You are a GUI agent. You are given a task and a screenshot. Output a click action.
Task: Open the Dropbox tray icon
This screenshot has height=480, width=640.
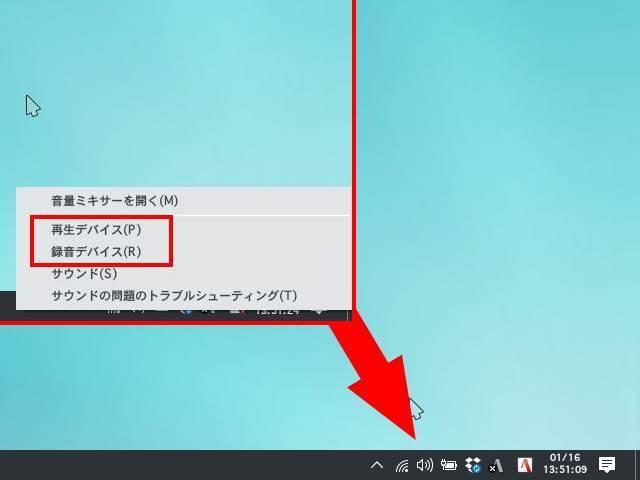tap(473, 465)
